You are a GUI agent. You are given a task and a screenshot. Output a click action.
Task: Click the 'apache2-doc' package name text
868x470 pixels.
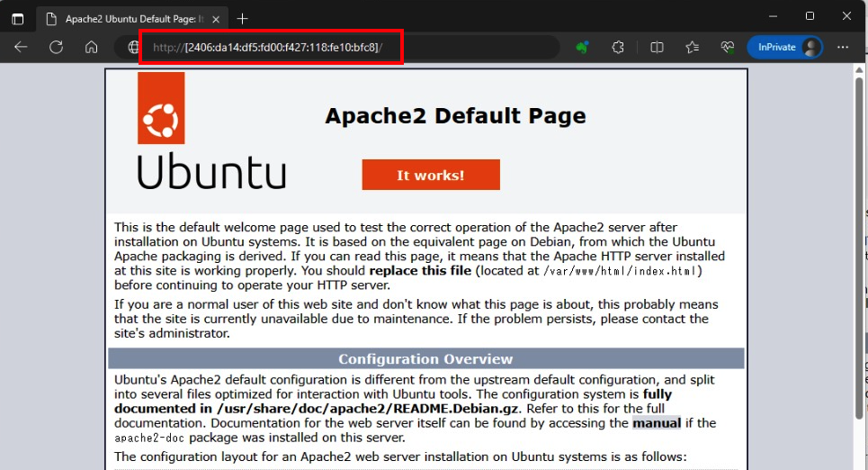pyautogui.click(x=149, y=438)
